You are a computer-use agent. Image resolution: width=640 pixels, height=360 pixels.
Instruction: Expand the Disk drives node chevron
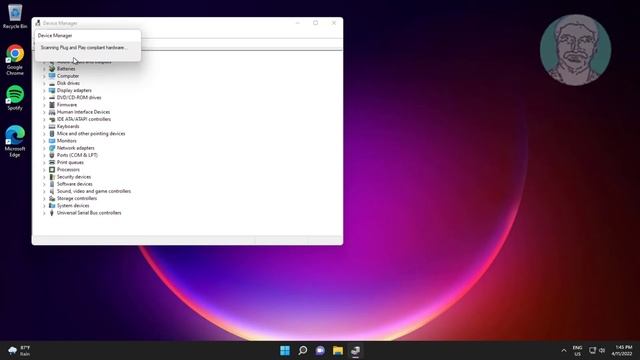click(44, 83)
